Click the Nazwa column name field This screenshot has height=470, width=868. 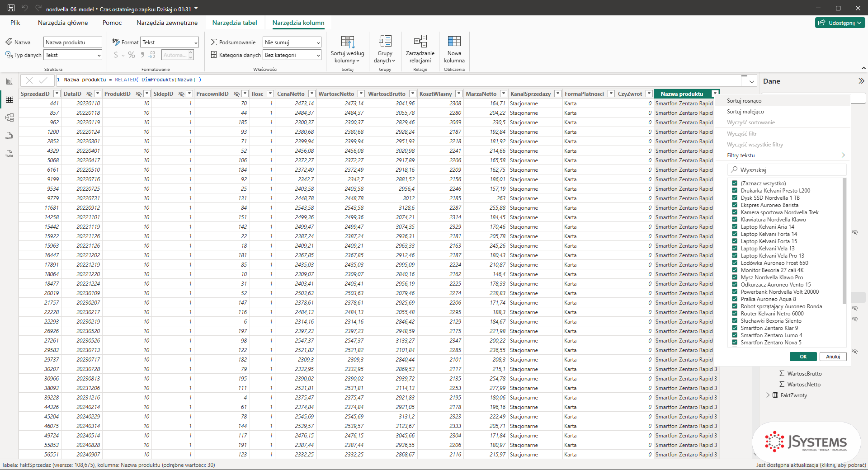click(73, 42)
